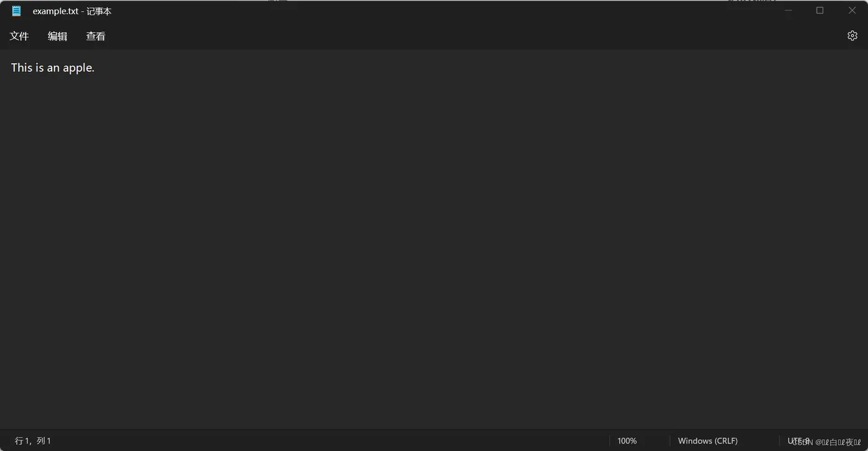Minimize the Notepad window
This screenshot has width=868, height=451.
coord(788,11)
